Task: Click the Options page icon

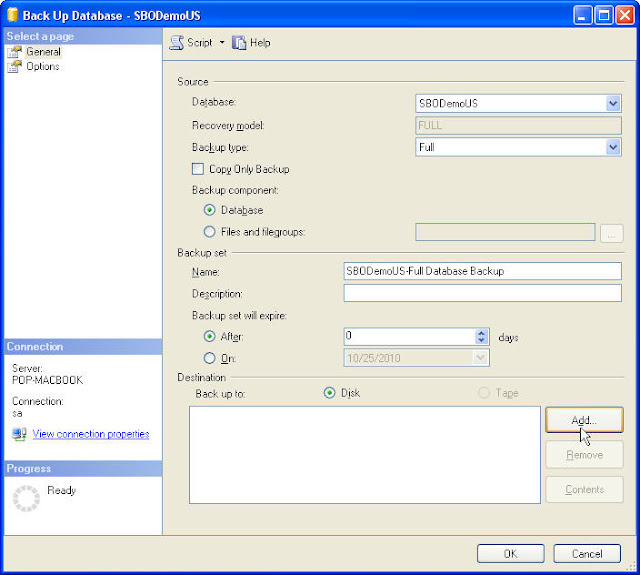Action: (x=15, y=67)
